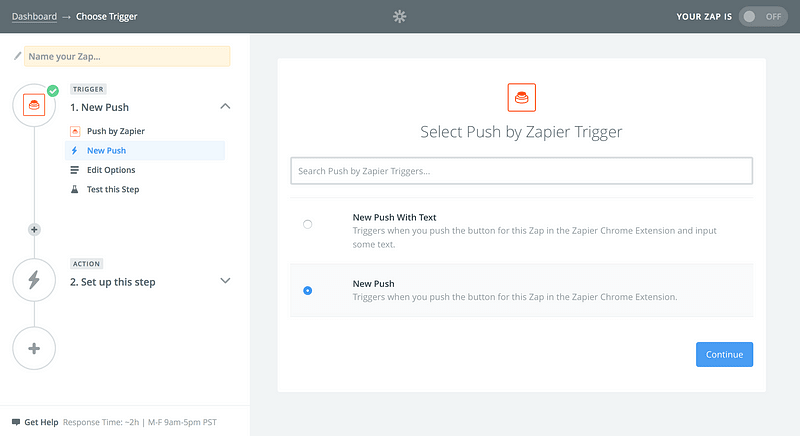Click the lightning bolt icon next to New Push

pyautogui.click(x=74, y=150)
